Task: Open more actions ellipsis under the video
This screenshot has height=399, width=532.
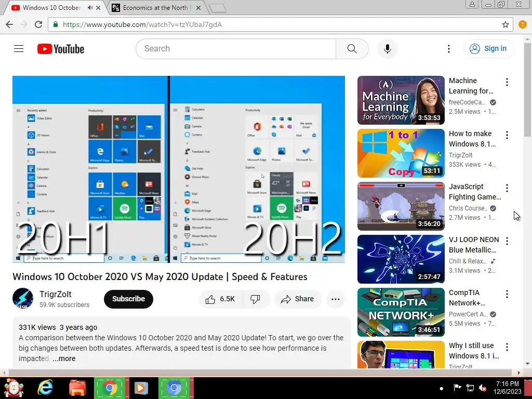Action: coord(336,299)
